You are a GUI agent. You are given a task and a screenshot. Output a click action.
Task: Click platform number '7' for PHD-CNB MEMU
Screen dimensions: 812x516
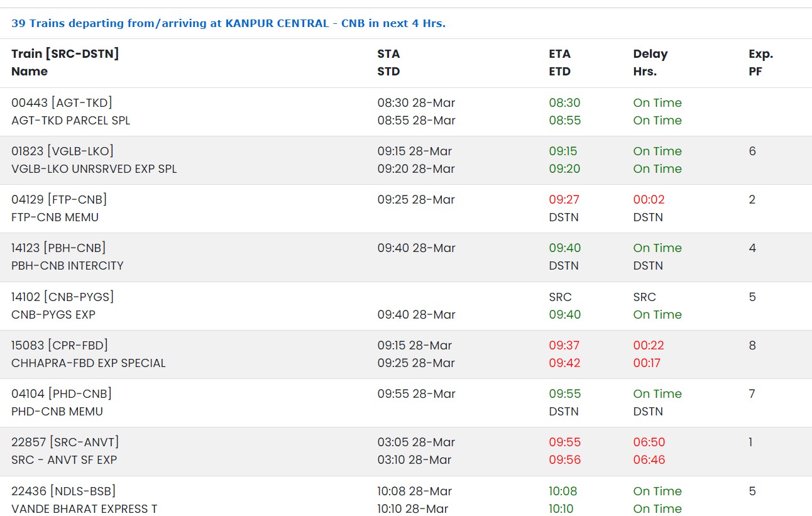tap(752, 394)
